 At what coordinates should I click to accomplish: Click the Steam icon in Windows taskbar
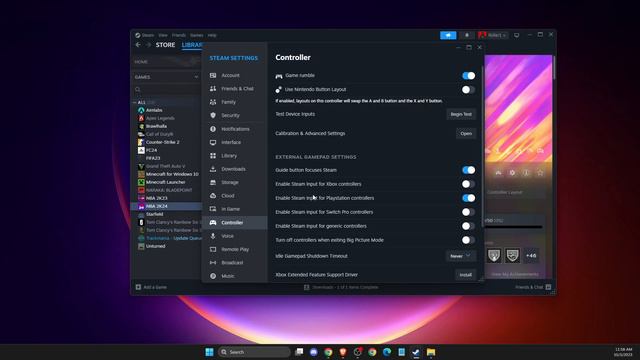416,352
